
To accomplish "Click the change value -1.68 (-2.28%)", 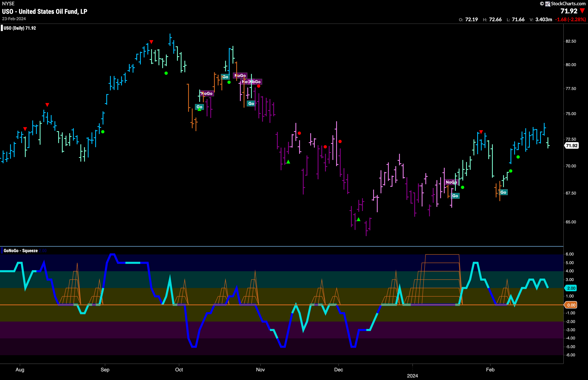I will click(x=570, y=20).
